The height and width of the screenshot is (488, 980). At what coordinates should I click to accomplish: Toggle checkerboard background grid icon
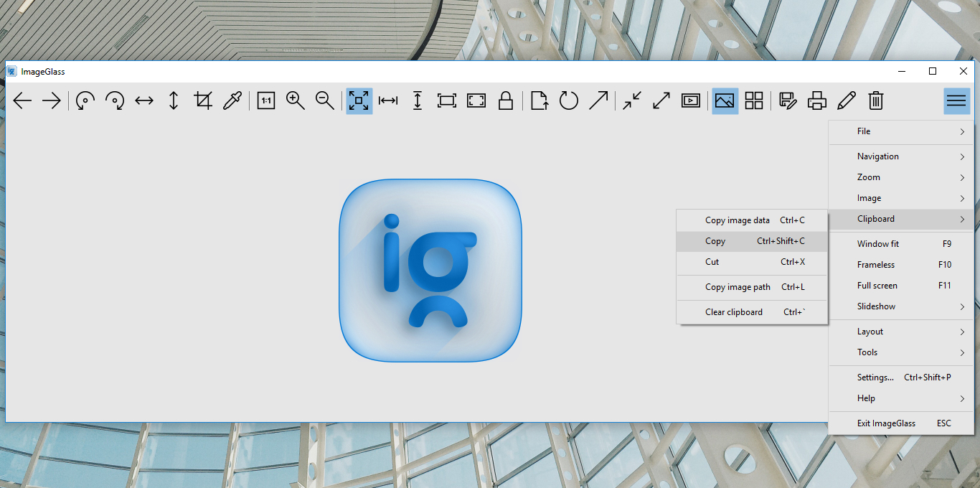[754, 101]
